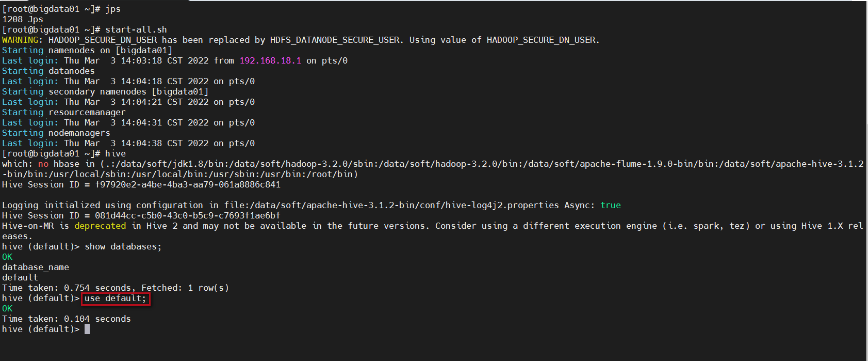Click the highlighted 'use default;' command
The width and height of the screenshot is (868, 361).
(x=116, y=299)
